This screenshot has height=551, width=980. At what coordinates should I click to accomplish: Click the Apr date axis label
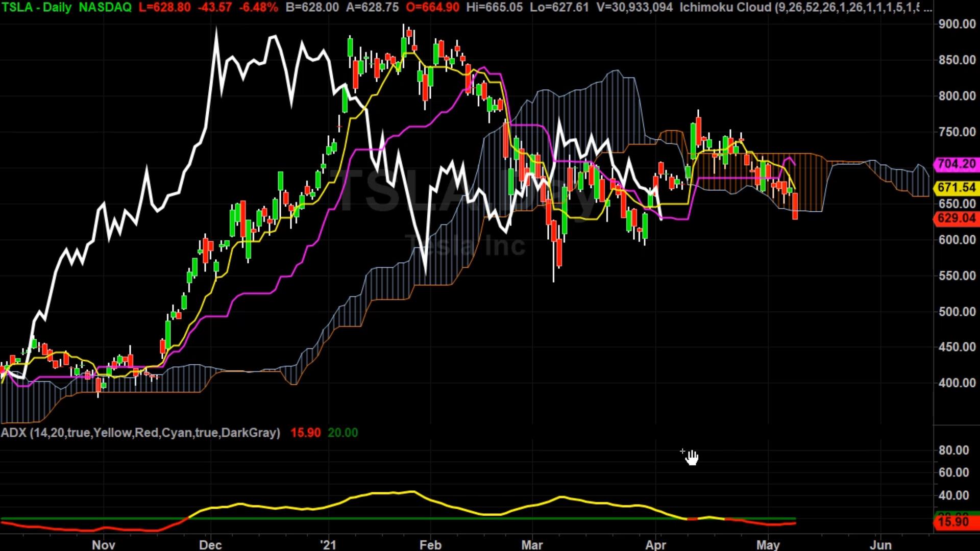[x=655, y=545]
